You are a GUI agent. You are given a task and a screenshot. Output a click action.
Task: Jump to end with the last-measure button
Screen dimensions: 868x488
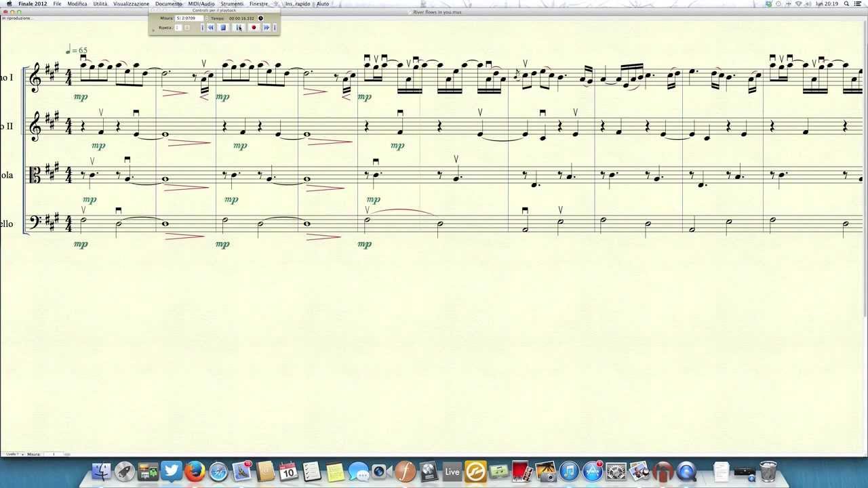click(275, 27)
